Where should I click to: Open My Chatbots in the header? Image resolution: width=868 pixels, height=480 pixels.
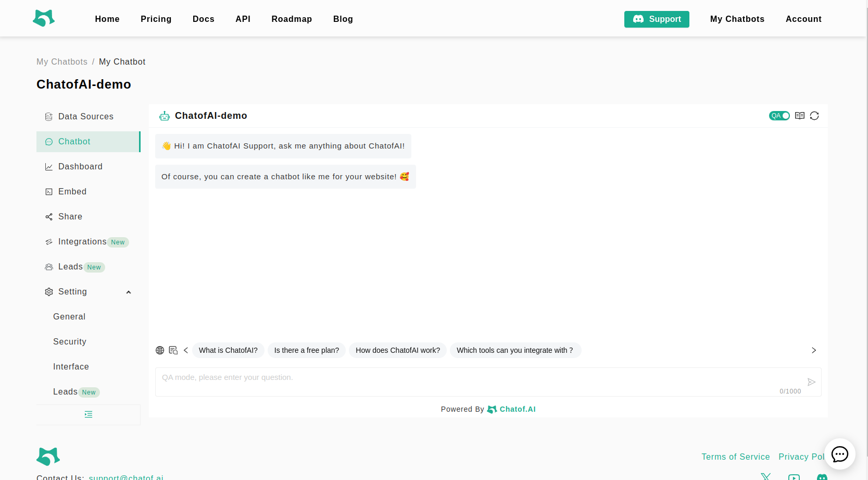click(x=737, y=19)
